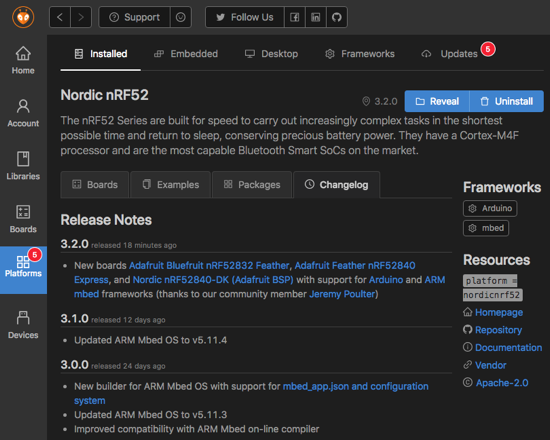Open Account in the sidebar

(23, 113)
